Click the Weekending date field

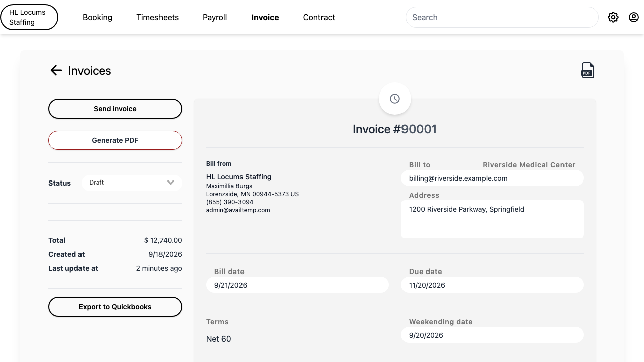pos(492,335)
